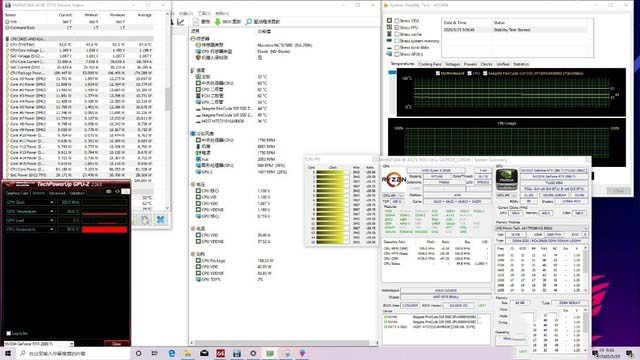
Task: Open memory module dropdown in HWiNFO summary
Action: pyautogui.click(x=542, y=228)
